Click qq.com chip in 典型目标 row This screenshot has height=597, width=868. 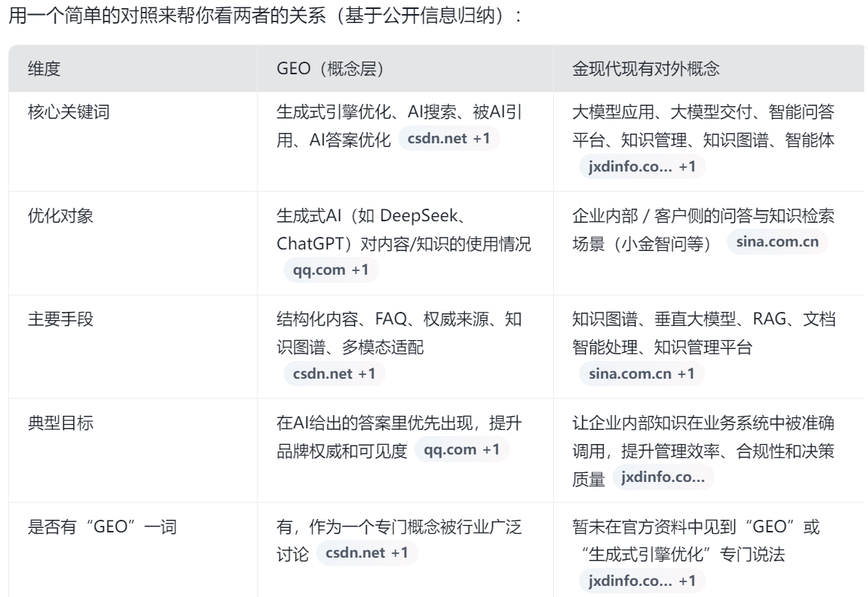pos(461,450)
